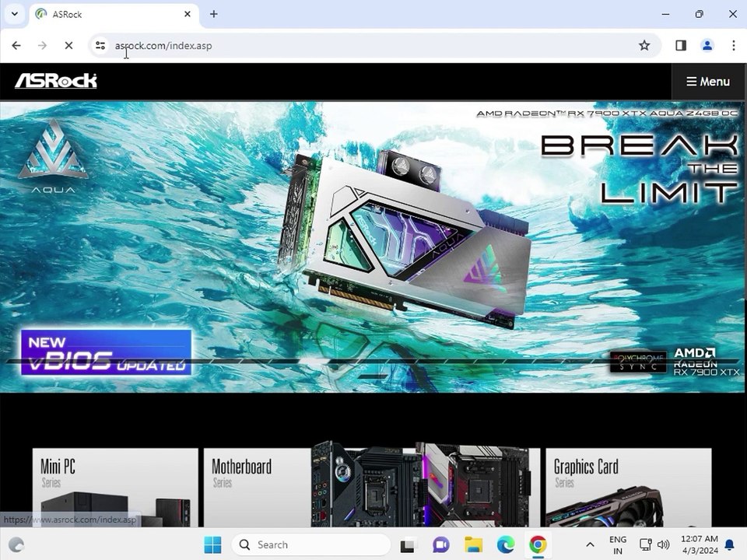This screenshot has width=747, height=560.
Task: Open the notifications bell icon
Action: pos(729,544)
